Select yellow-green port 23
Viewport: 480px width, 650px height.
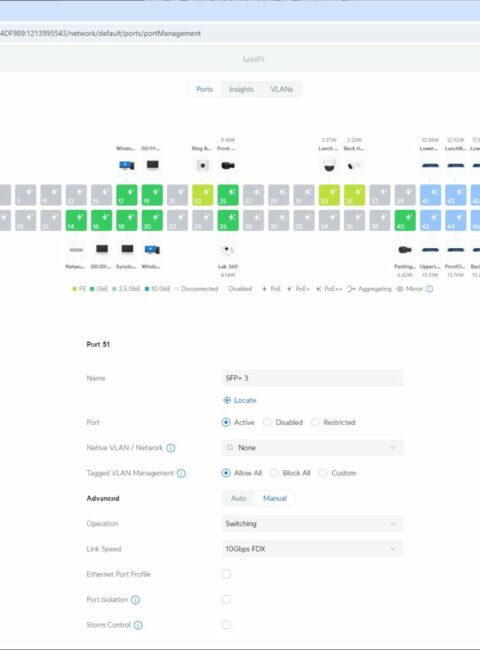coord(203,195)
